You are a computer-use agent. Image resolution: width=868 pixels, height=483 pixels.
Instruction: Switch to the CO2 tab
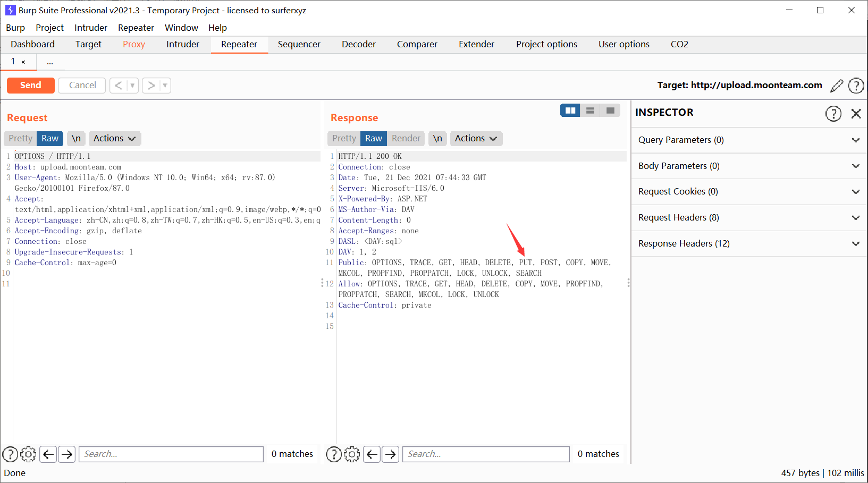tap(679, 45)
